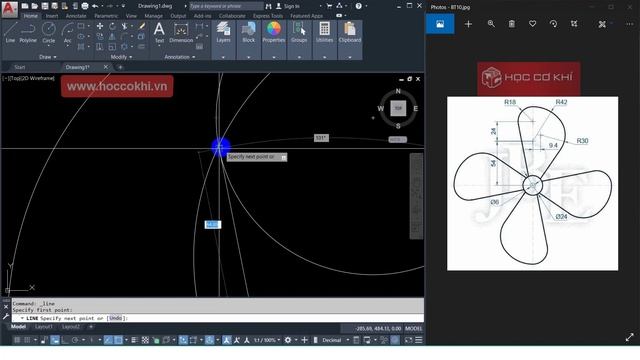Click the keyword search input field

click(x=226, y=6)
